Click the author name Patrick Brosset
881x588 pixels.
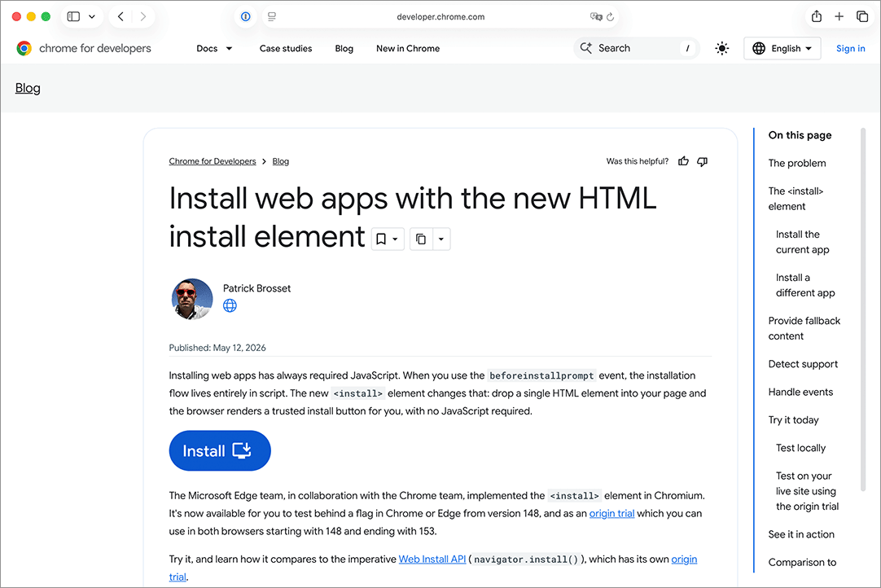(x=256, y=288)
